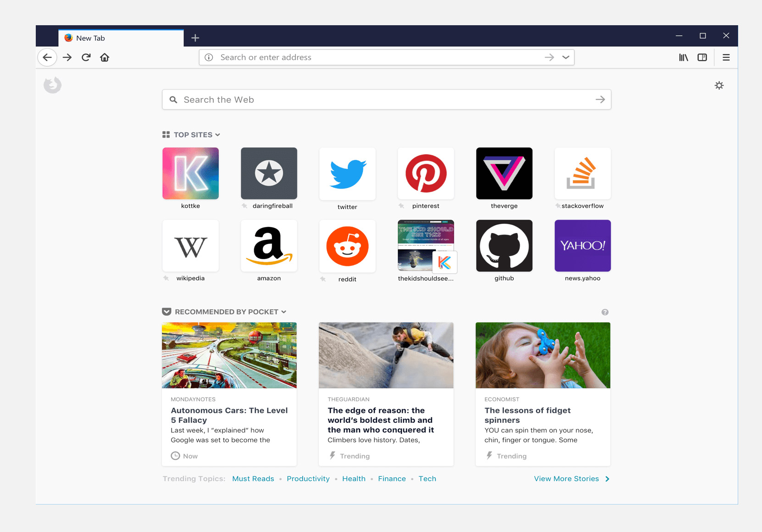
Task: Open the Autonomous Cars story image
Action: [229, 355]
